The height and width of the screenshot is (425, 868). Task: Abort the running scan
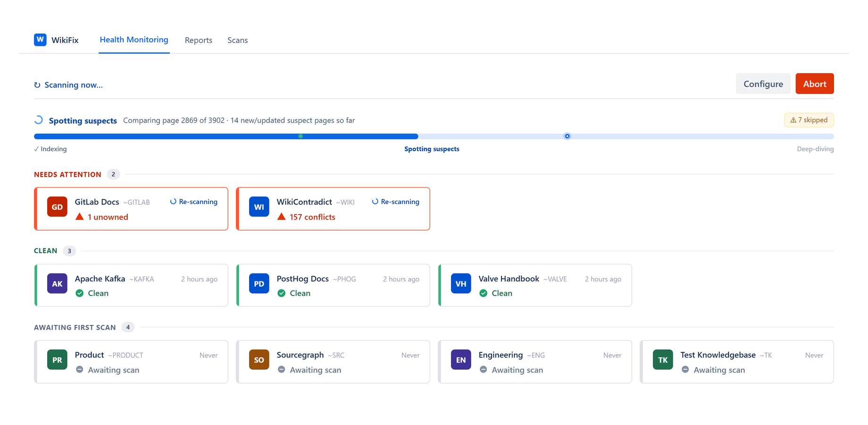click(x=815, y=84)
